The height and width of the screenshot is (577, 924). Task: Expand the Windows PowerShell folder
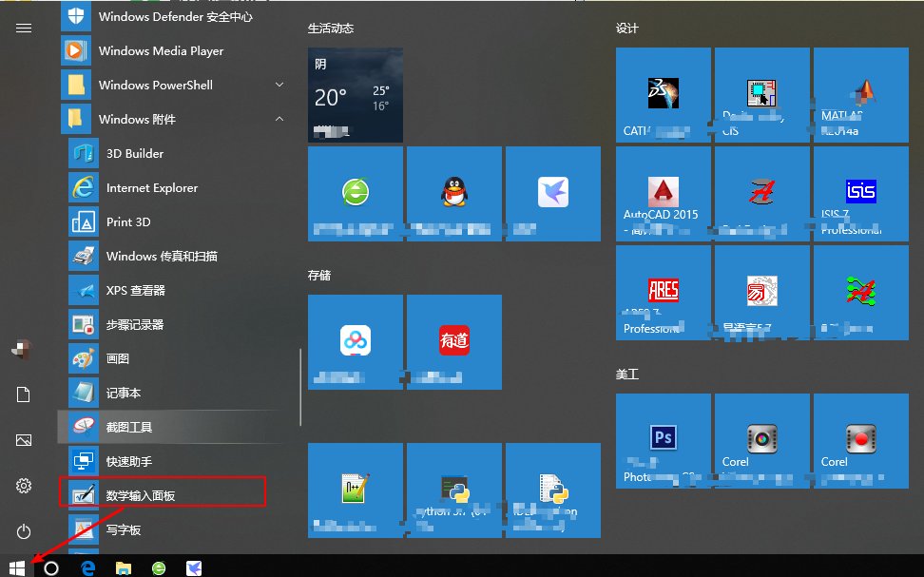279,85
